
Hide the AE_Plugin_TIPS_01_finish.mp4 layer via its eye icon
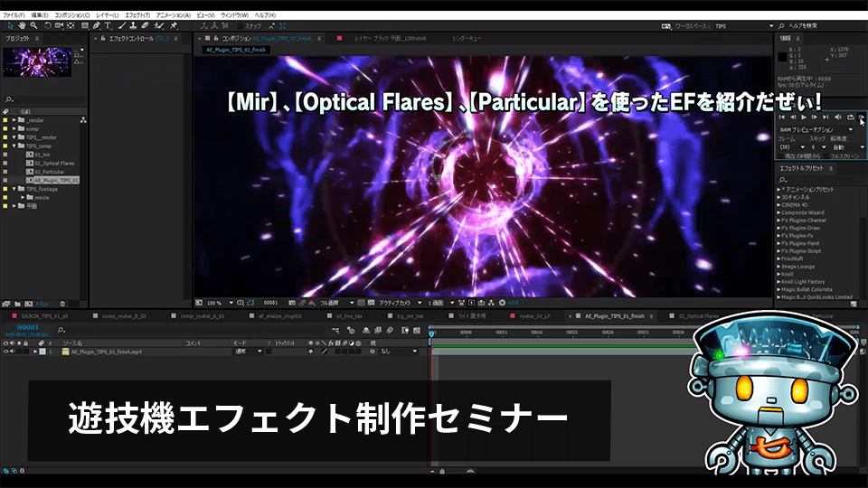click(x=7, y=351)
